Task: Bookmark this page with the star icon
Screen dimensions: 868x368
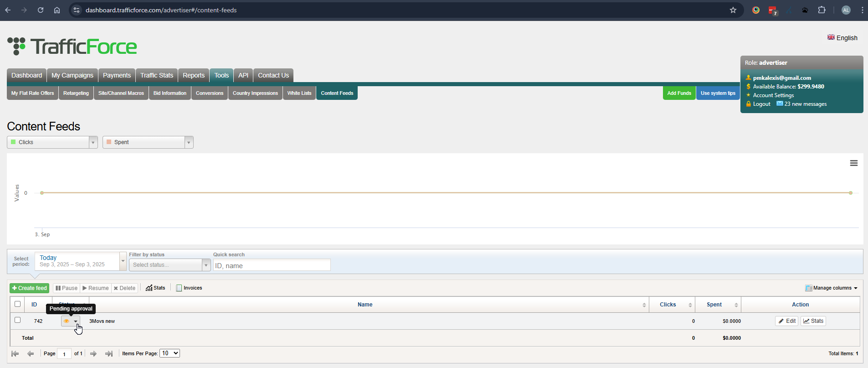Action: pos(733,10)
